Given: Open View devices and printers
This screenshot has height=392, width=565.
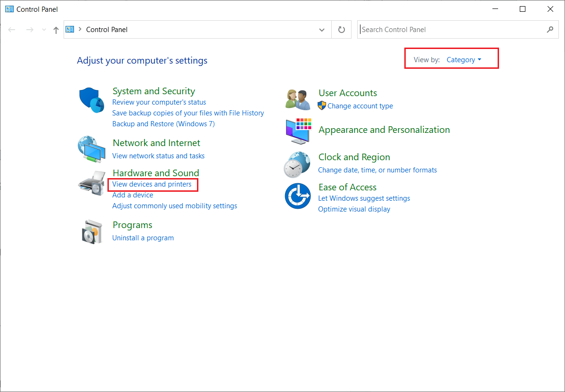Looking at the screenshot, I should [152, 184].
